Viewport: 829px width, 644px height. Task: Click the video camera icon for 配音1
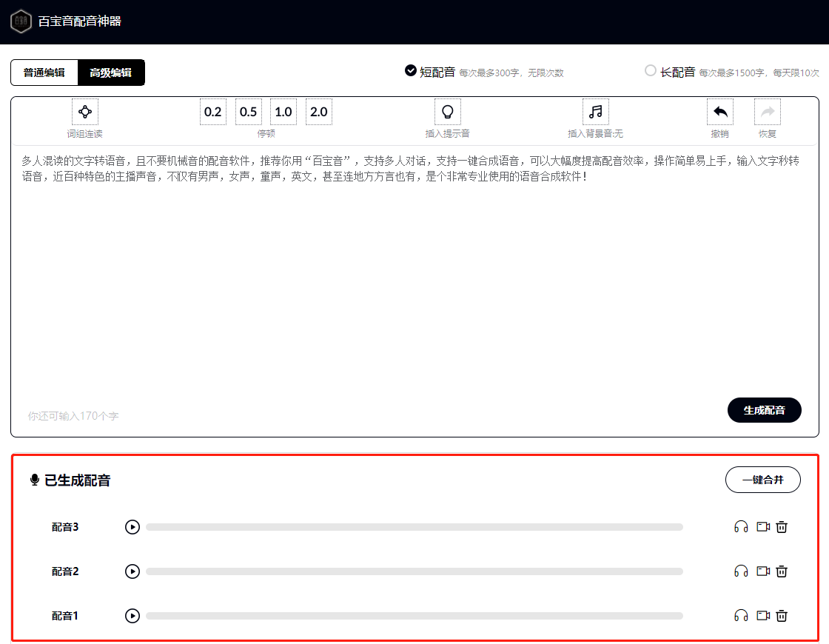pyautogui.click(x=763, y=615)
